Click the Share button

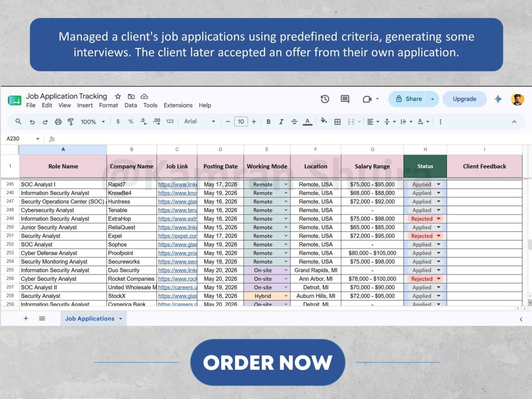point(408,99)
